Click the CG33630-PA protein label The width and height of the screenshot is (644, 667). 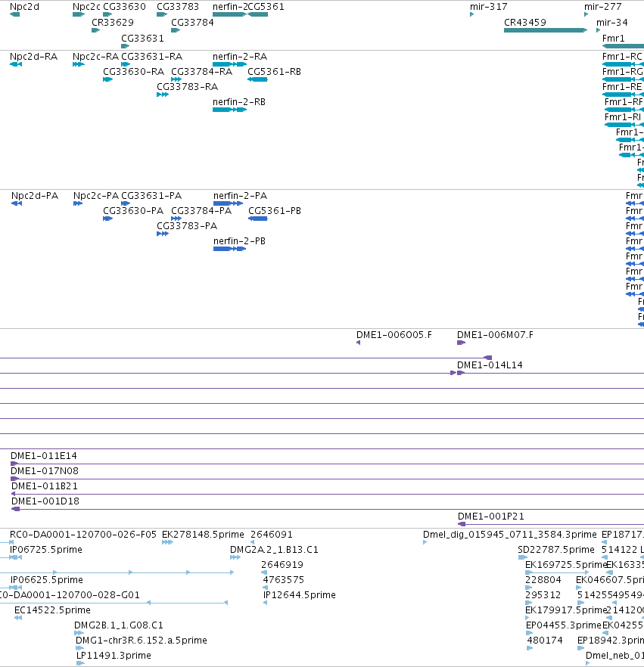click(x=133, y=211)
